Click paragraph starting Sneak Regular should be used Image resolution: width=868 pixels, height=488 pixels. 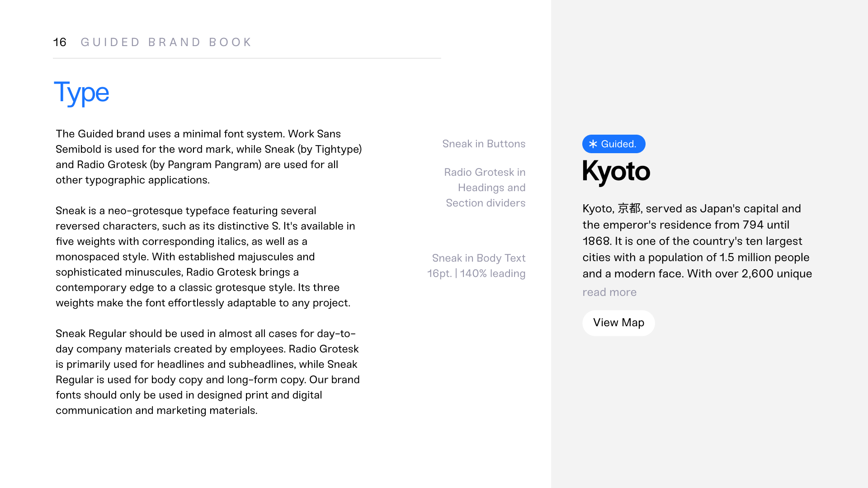[x=208, y=372]
